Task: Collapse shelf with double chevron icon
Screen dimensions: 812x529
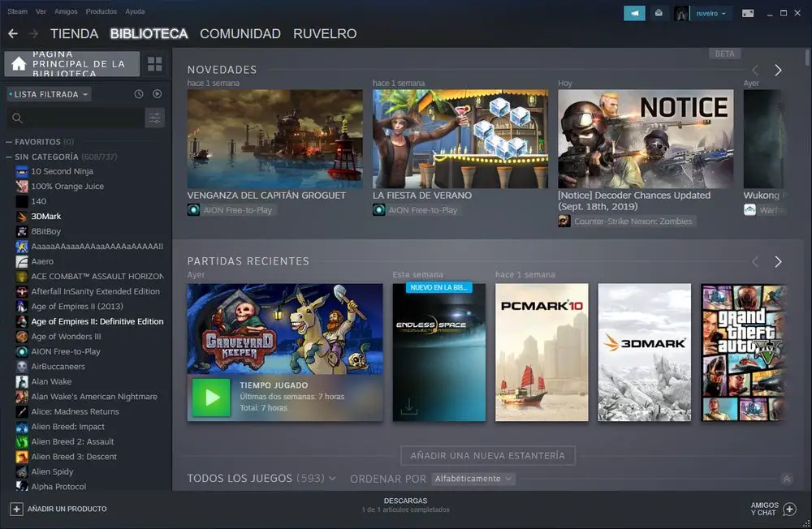Action: tap(787, 479)
